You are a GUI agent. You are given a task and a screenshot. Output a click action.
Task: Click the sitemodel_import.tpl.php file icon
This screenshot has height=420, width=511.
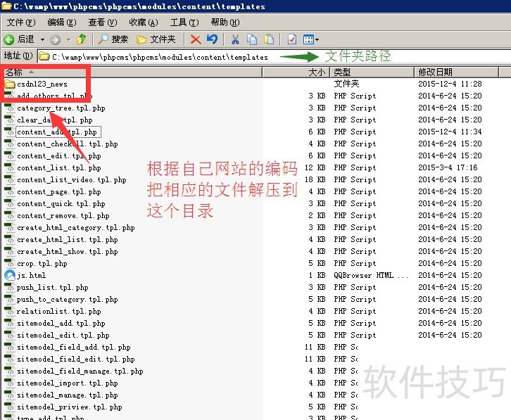coord(9,383)
